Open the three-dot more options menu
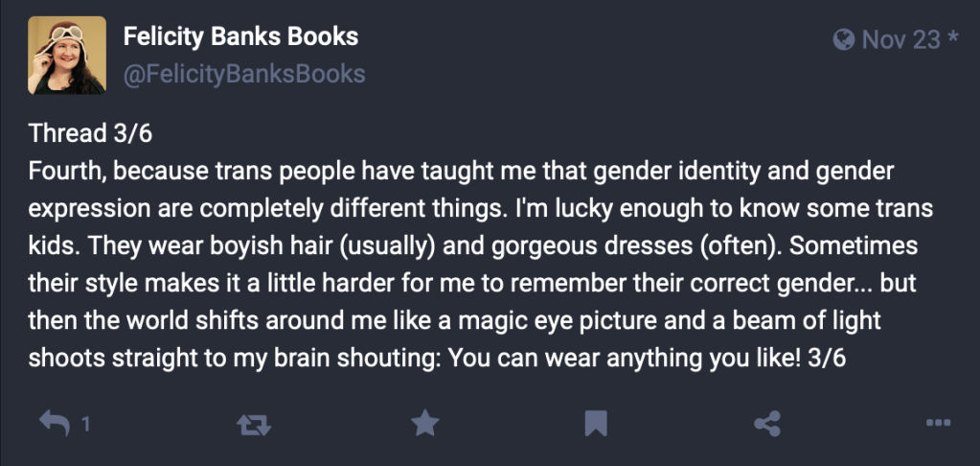 click(938, 422)
